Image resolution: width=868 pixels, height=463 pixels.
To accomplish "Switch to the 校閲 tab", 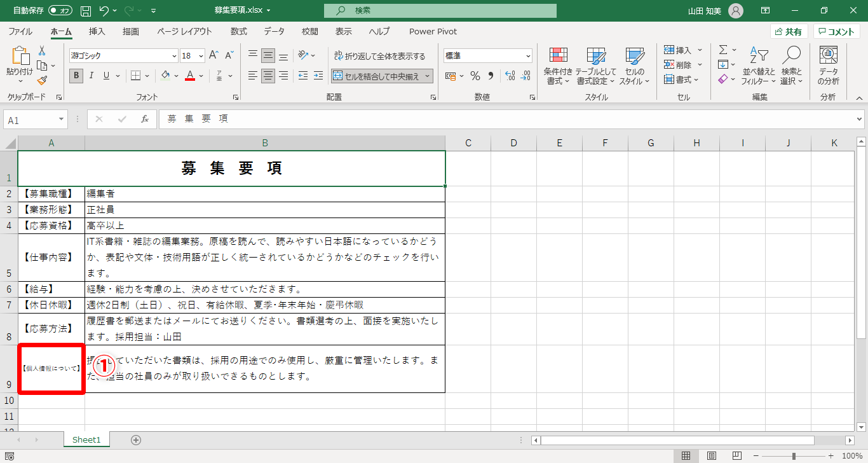I will 310,31.
